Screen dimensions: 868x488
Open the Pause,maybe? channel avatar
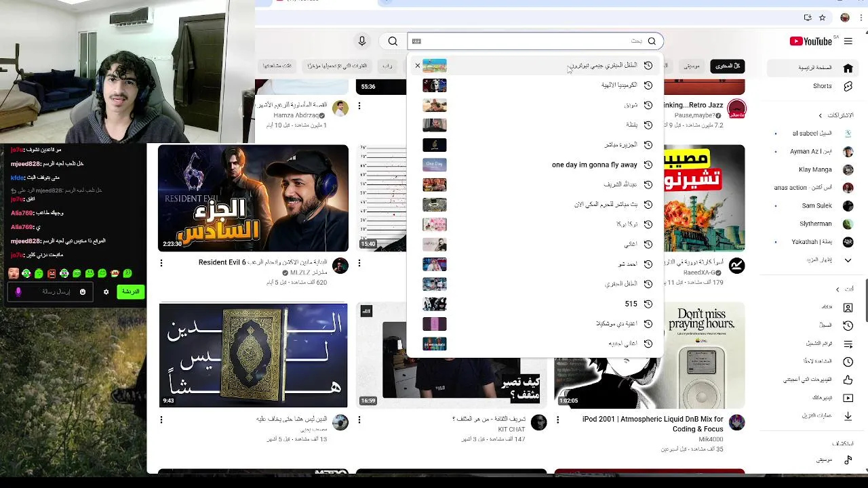(736, 108)
